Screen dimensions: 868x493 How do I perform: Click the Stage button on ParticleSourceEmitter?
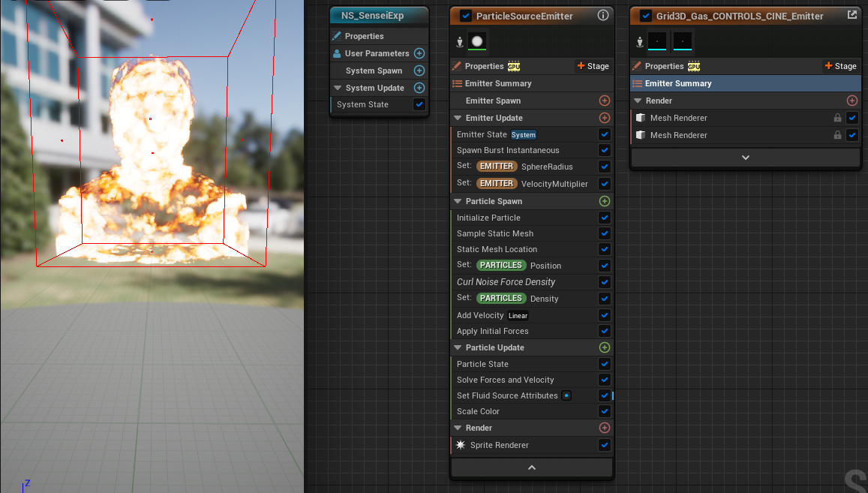(x=592, y=66)
